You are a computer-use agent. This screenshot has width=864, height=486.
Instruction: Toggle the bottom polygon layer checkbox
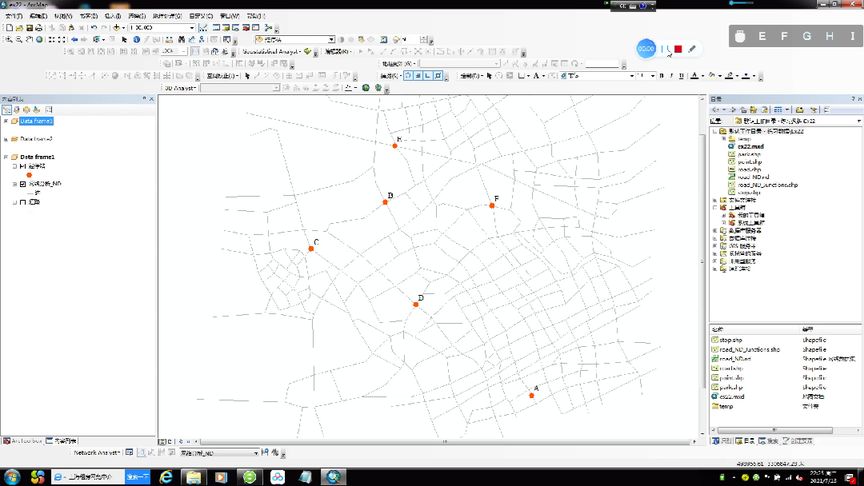23,202
